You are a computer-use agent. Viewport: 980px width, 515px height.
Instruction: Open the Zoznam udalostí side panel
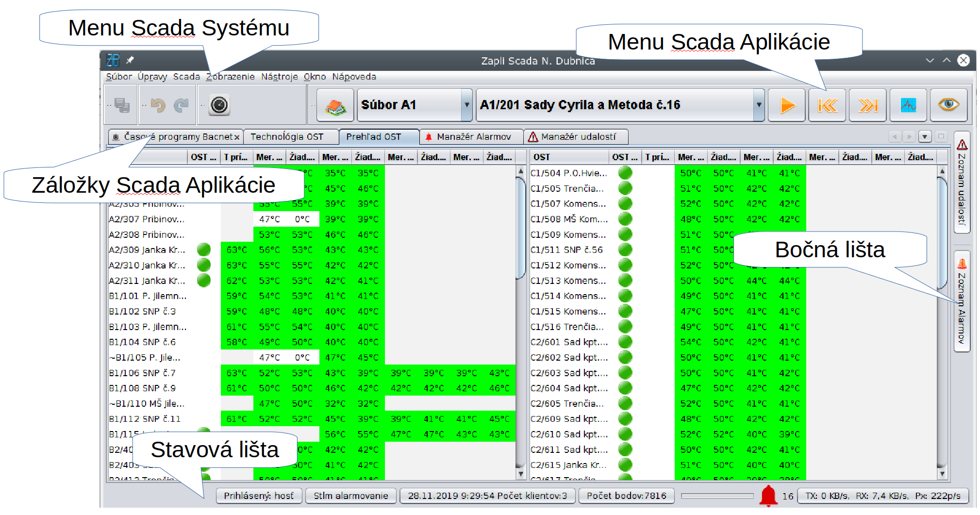tap(962, 183)
